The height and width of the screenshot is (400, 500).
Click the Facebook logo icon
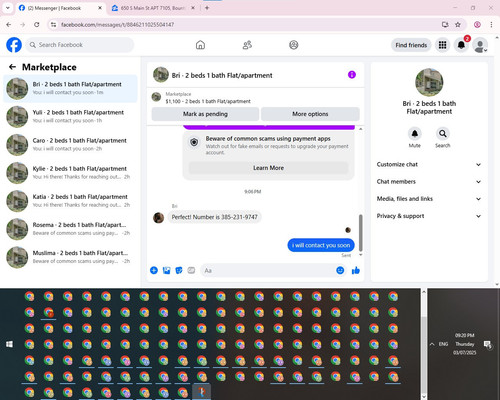14,45
